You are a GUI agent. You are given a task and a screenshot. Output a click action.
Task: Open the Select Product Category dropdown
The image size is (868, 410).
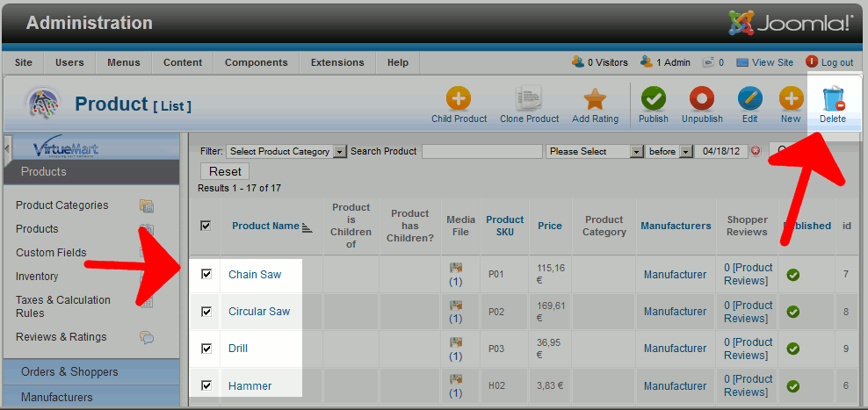(287, 151)
